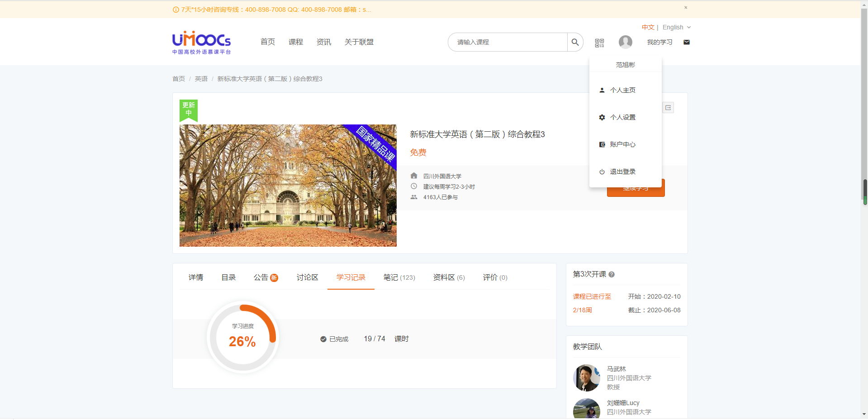Click teacher name 马武林

617,369
